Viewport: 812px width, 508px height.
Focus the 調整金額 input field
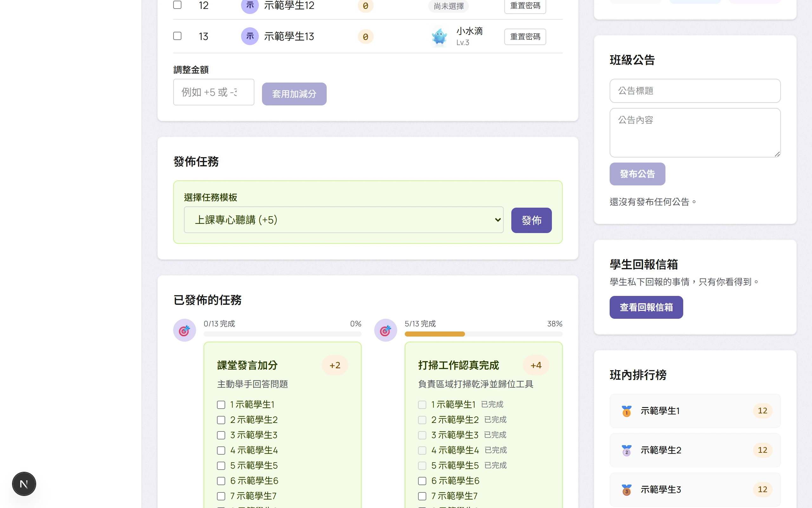(213, 92)
